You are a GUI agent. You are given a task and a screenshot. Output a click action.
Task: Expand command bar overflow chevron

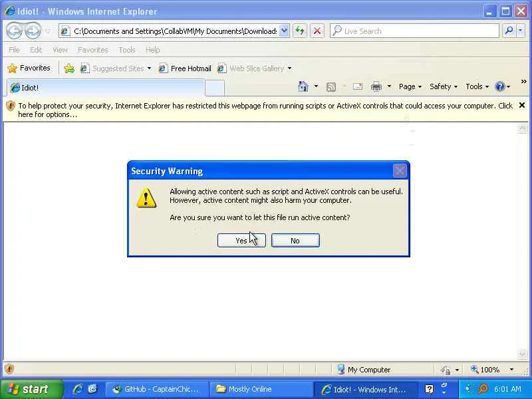click(x=523, y=82)
